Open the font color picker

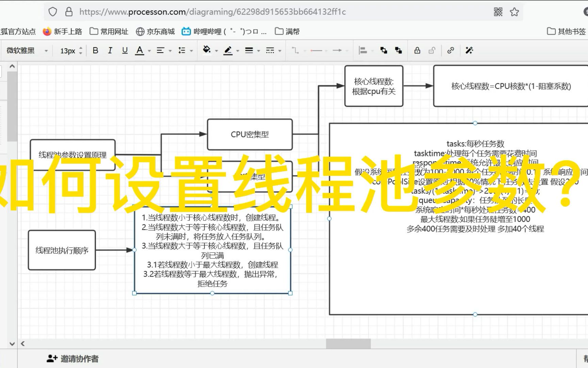(140, 50)
